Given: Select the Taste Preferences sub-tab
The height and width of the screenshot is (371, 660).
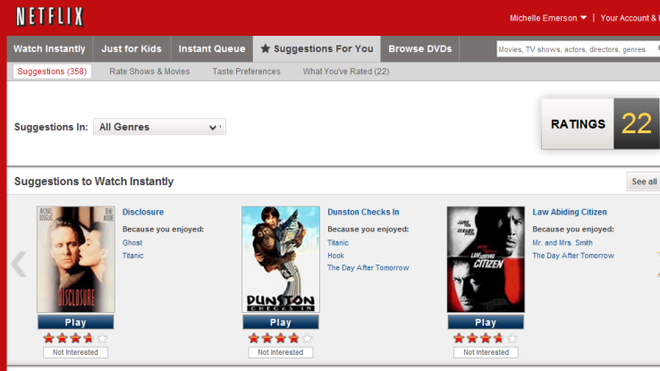Looking at the screenshot, I should (246, 72).
